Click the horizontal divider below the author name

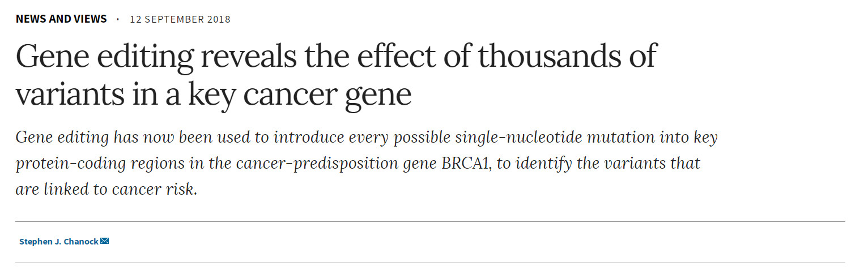[430, 263]
